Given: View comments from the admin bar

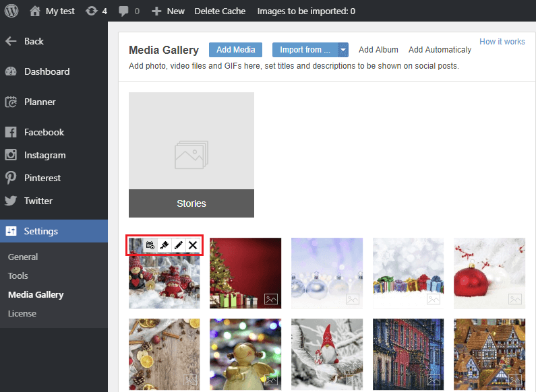Looking at the screenshot, I should point(129,11).
